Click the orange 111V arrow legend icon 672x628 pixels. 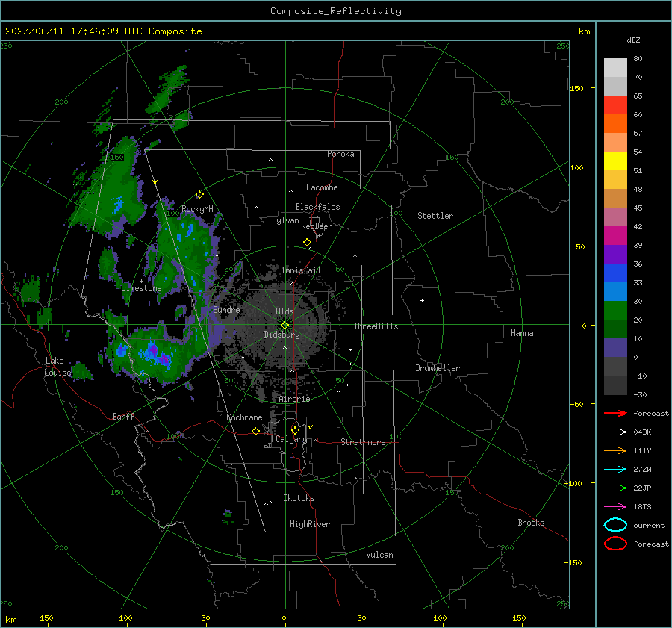tap(615, 450)
